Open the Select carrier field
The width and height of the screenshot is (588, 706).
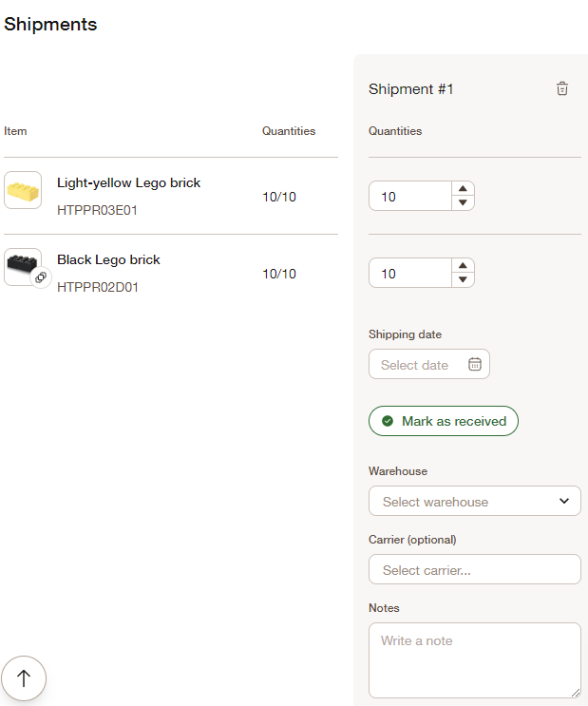[475, 569]
